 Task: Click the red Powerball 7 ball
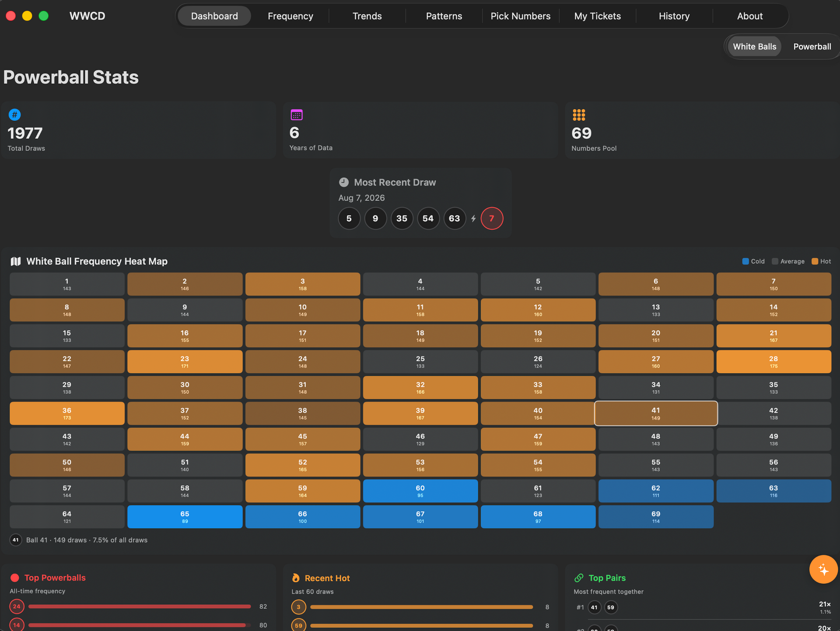pyautogui.click(x=492, y=218)
